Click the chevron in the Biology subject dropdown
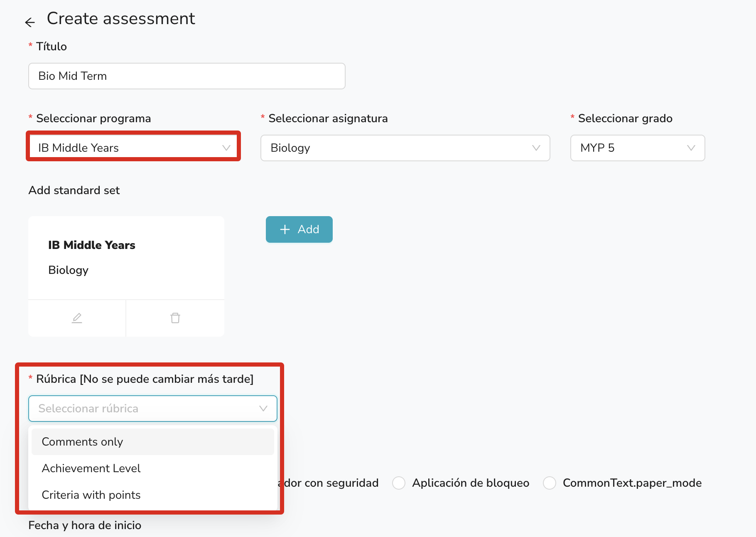The width and height of the screenshot is (756, 537). 536,148
